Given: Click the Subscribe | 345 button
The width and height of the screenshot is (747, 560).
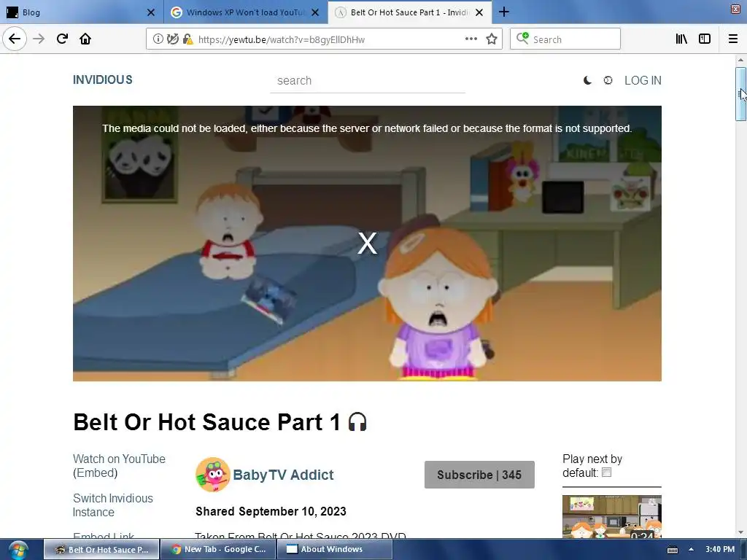Looking at the screenshot, I should tap(479, 475).
